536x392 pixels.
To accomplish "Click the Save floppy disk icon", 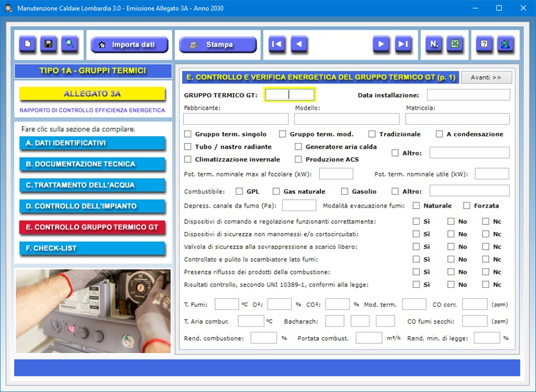I will (x=49, y=44).
